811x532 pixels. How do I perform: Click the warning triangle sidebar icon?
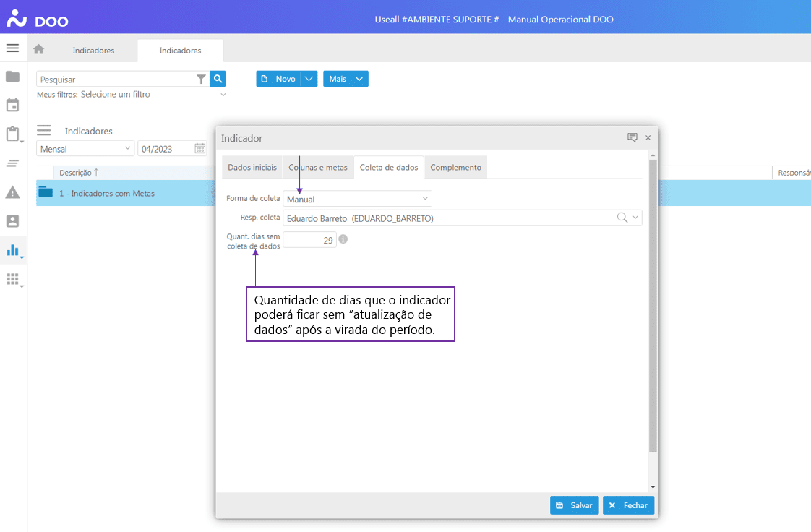(12, 192)
